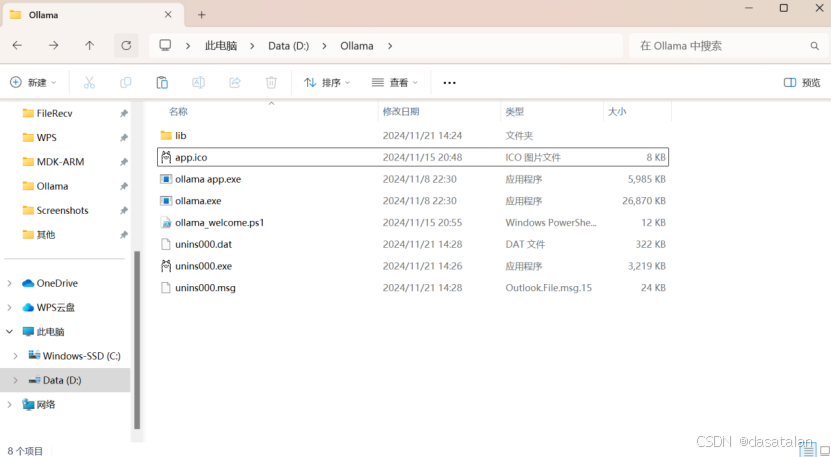Click the Outlook.File.msg.15 type text
This screenshot has width=831, height=457.
click(549, 288)
